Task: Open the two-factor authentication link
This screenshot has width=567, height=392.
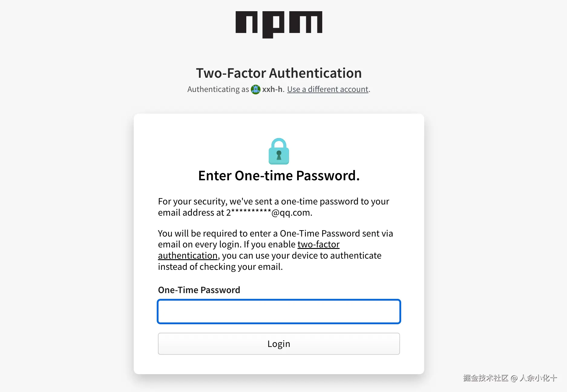Action: pos(318,244)
